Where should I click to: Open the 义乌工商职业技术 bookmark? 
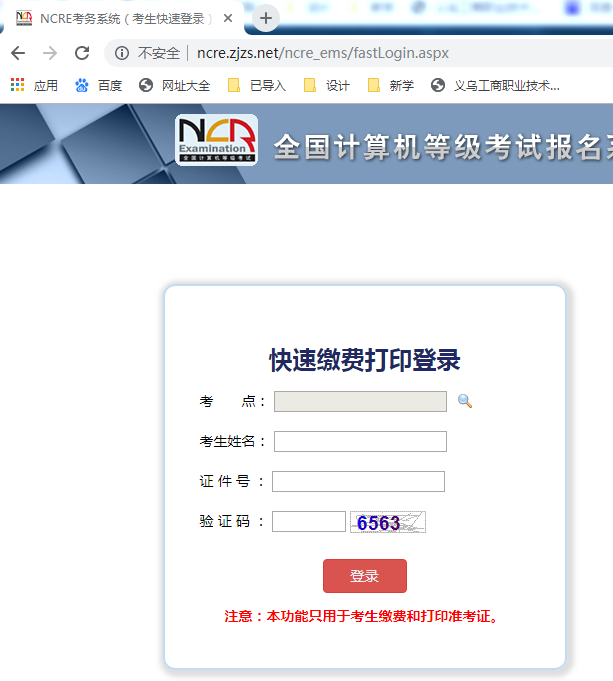495,86
